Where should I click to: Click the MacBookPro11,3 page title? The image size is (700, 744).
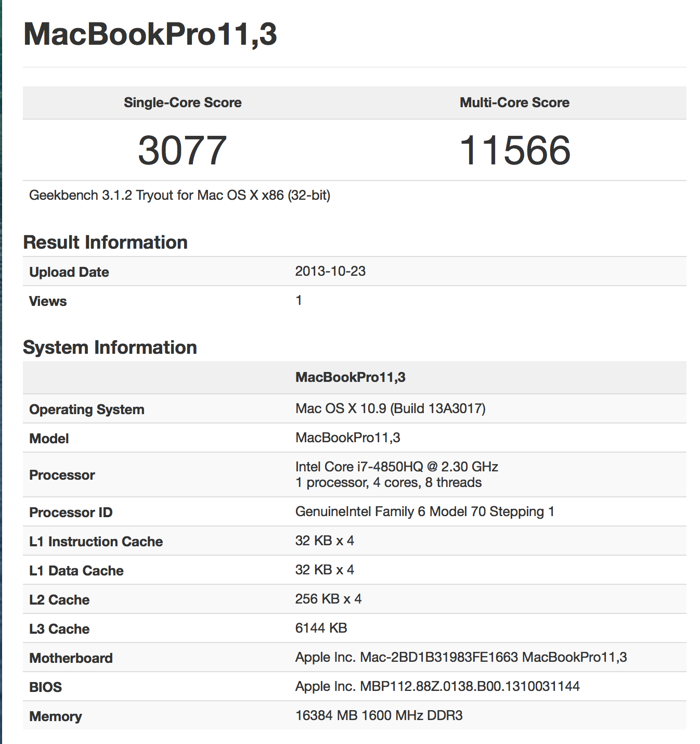150,35
